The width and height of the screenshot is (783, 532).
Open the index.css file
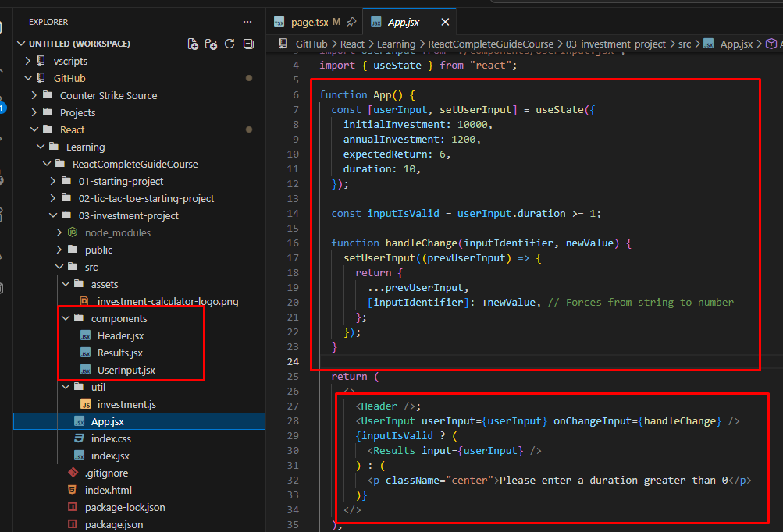click(111, 438)
